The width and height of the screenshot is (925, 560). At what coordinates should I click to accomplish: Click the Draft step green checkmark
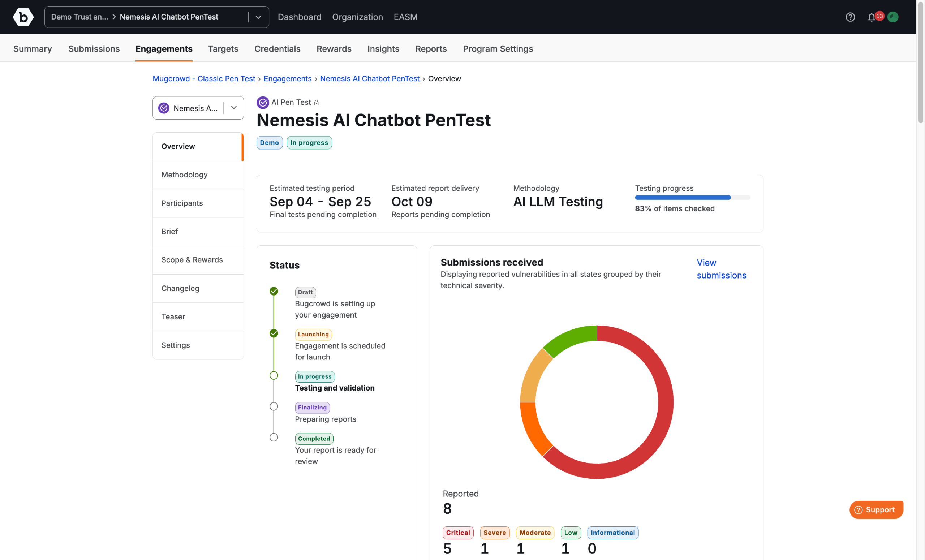[274, 291]
